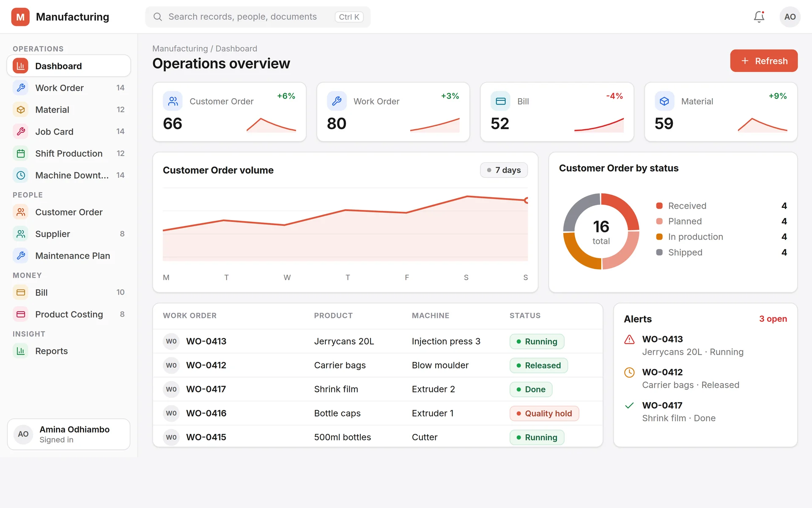
Task: Click the Material KPI card value 59
Action: tap(664, 124)
